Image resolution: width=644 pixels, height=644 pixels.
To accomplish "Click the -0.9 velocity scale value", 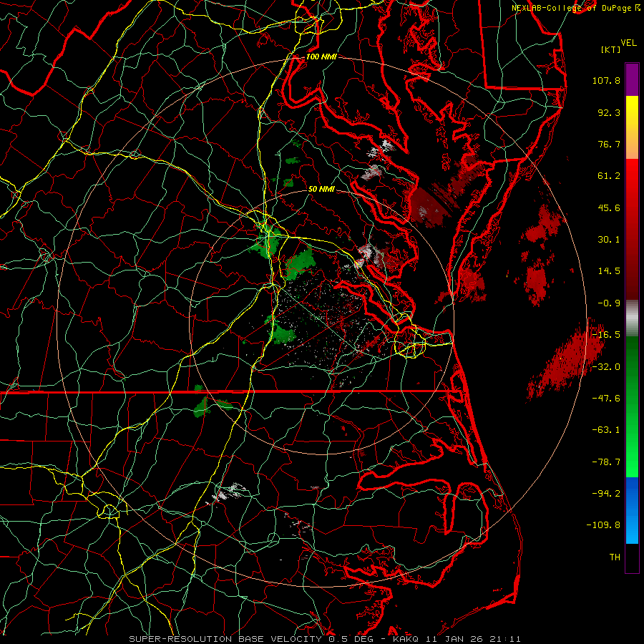I will [609, 303].
